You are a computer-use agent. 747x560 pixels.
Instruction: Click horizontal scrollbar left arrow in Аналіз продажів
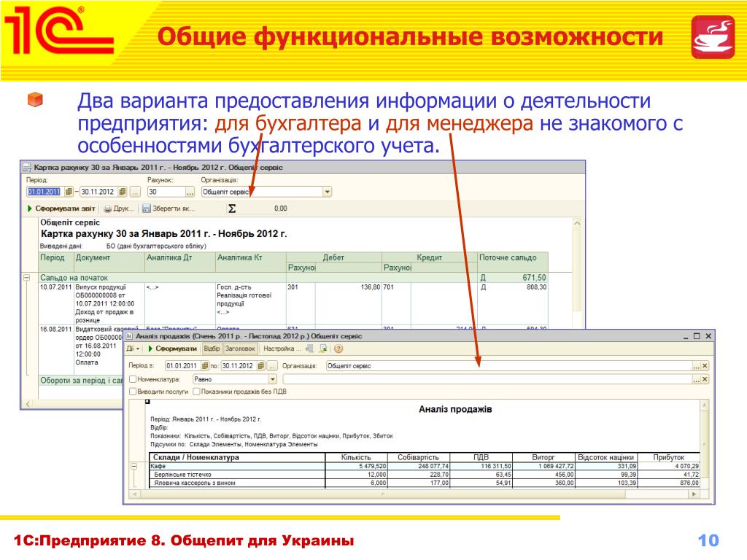pos(135,494)
